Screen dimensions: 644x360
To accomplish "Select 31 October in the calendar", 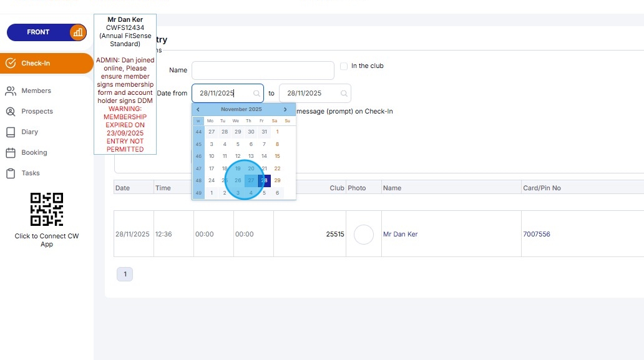I will coord(264,132).
